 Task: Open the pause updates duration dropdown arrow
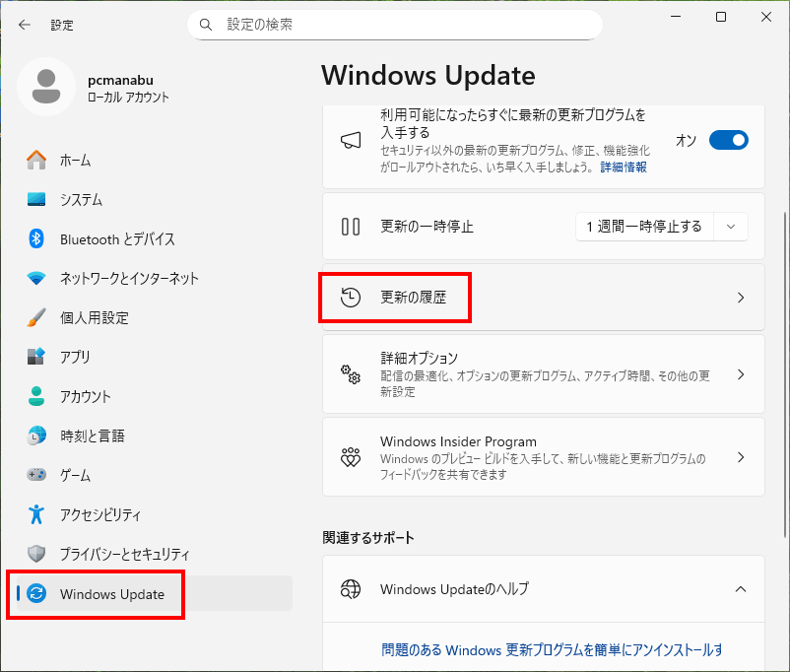(x=730, y=227)
